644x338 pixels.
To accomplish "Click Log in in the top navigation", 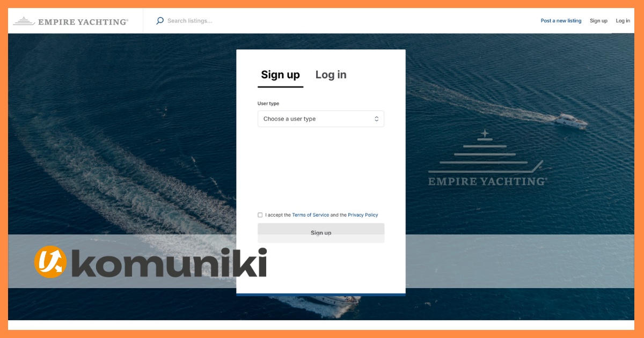I will click(x=623, y=21).
